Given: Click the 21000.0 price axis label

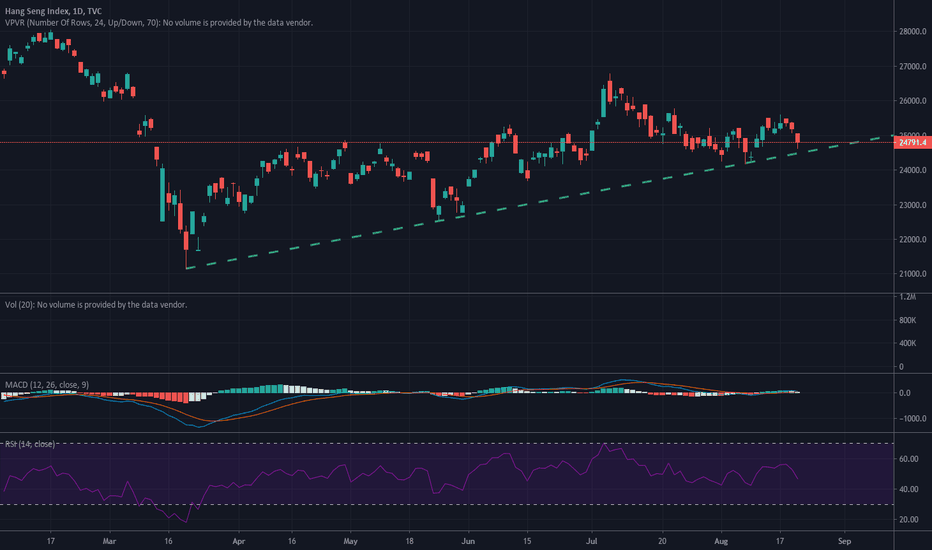Looking at the screenshot, I should (x=912, y=274).
